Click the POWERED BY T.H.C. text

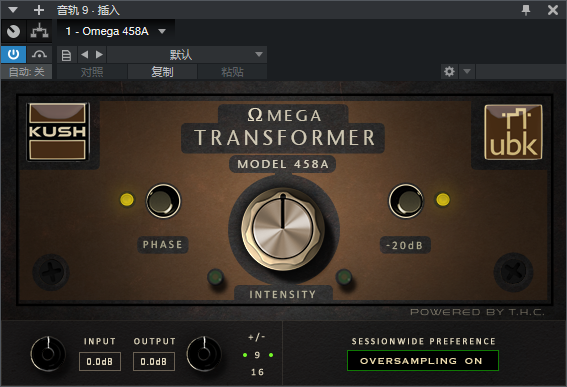[x=477, y=312]
